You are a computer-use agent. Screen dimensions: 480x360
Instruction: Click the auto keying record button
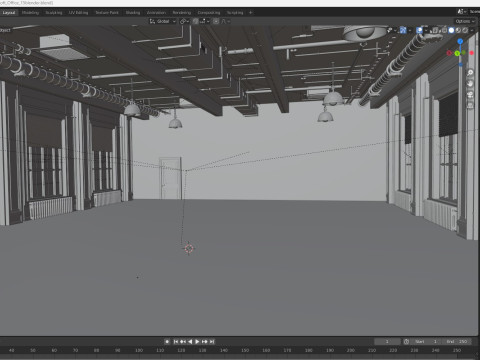167,342
